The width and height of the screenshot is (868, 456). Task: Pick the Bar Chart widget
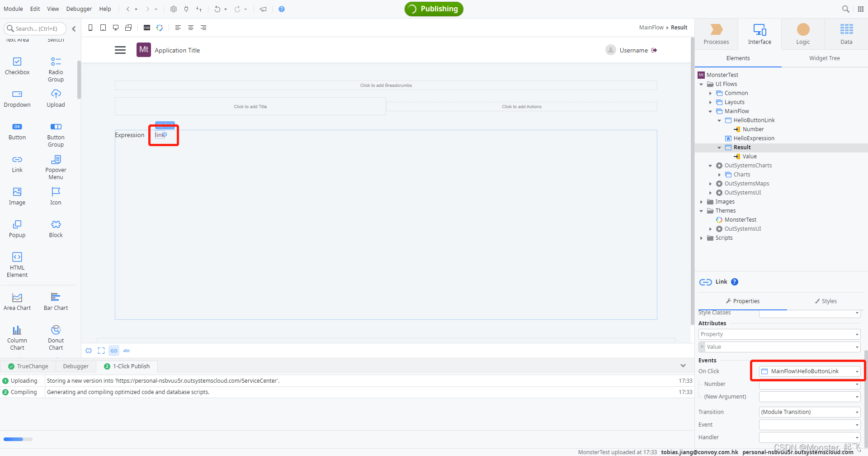[56, 302]
